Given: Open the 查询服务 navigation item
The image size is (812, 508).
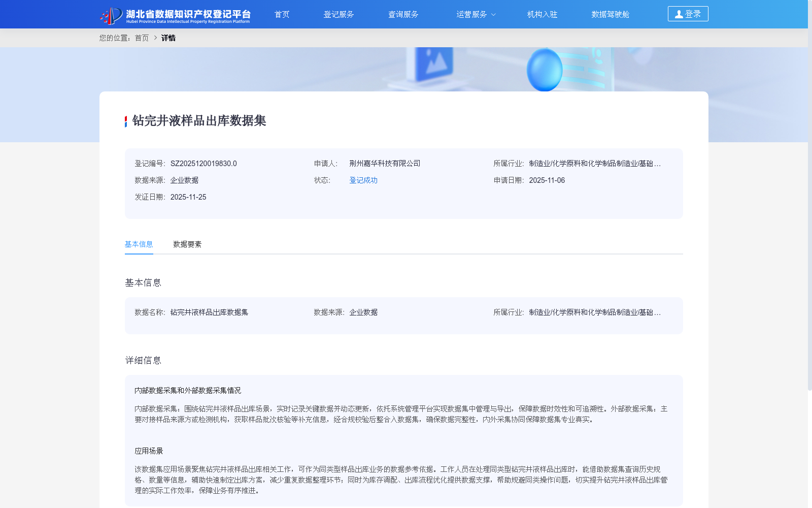Looking at the screenshot, I should 403,14.
